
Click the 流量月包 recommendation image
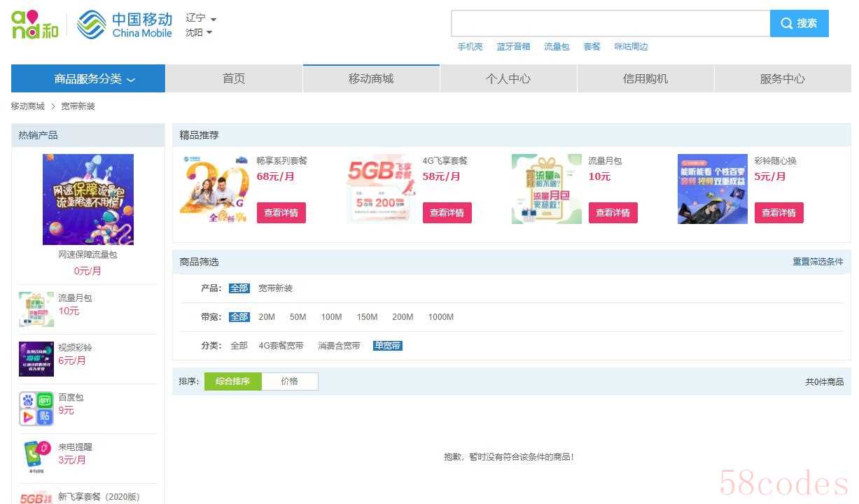coord(547,189)
